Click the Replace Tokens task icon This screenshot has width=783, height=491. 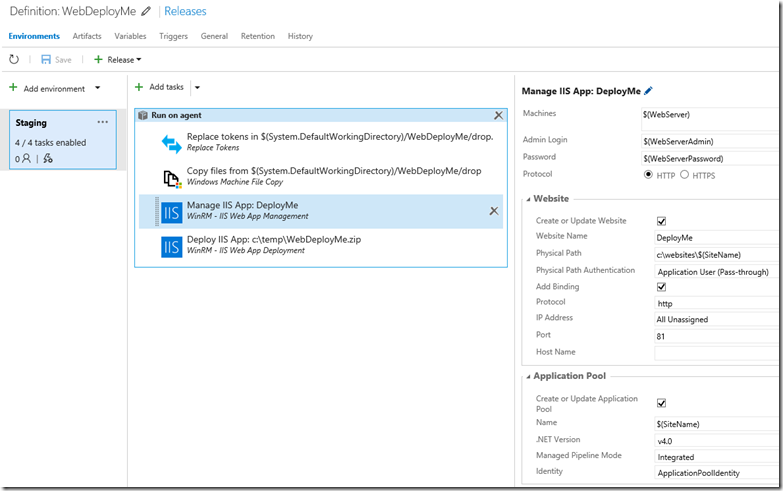(x=172, y=143)
